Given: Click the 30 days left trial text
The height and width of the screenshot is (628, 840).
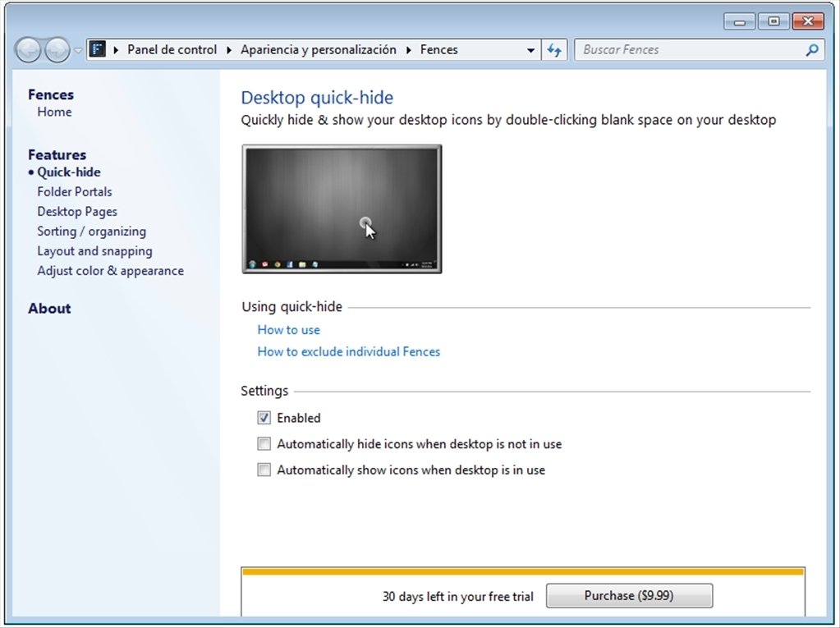Looking at the screenshot, I should click(x=458, y=597).
